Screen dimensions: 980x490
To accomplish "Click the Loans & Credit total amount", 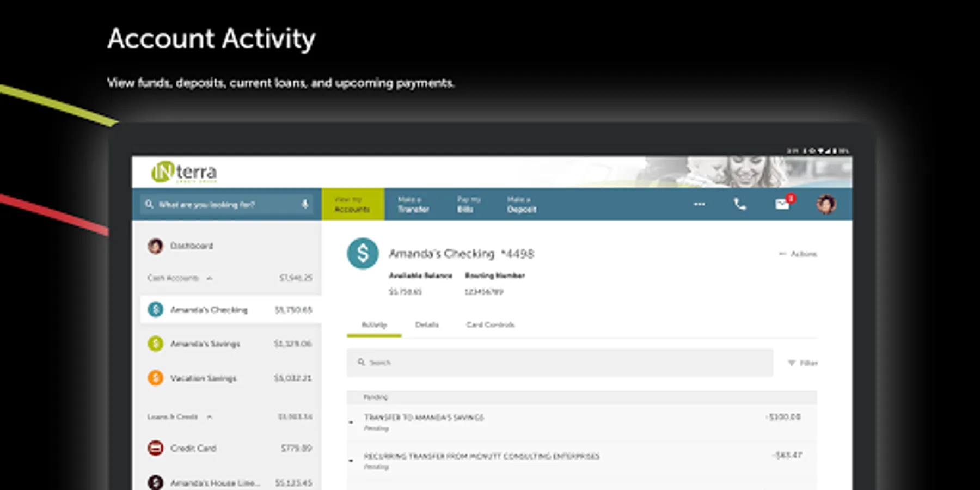I will 295,417.
